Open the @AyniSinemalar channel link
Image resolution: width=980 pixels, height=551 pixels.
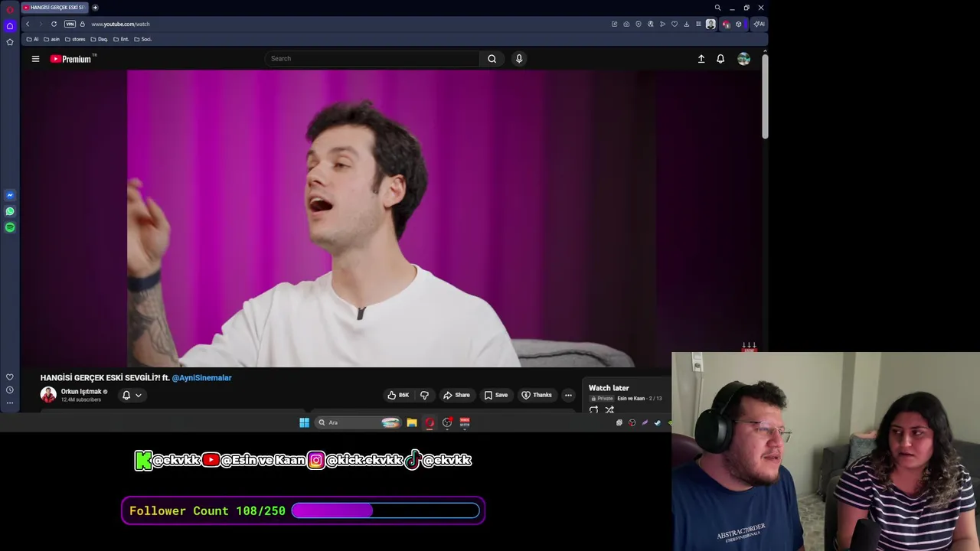(201, 377)
